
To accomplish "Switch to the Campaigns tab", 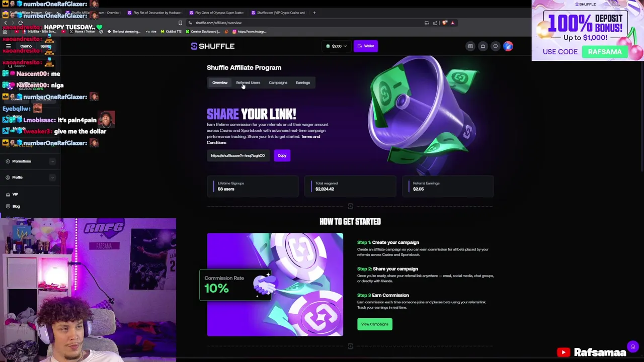I will (x=278, y=82).
